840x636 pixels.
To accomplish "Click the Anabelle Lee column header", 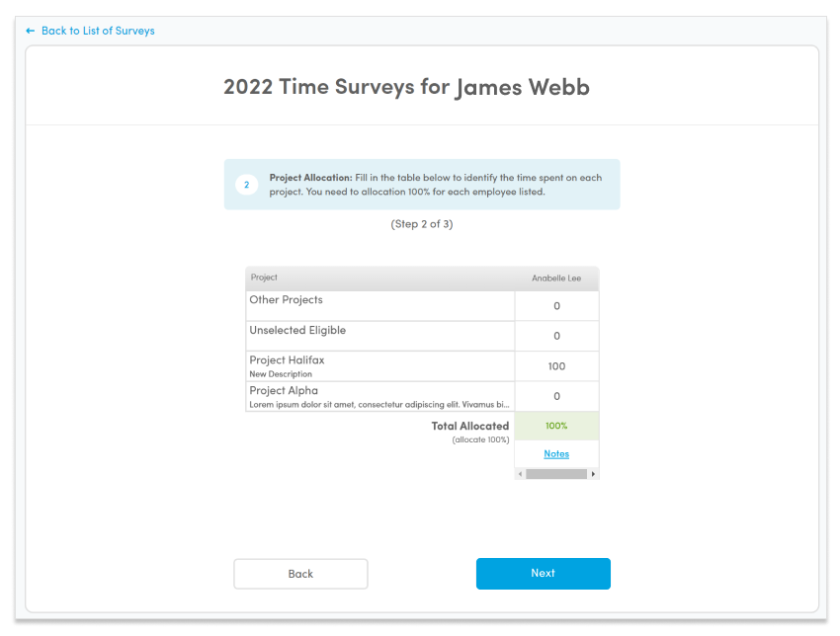I will pos(556,278).
